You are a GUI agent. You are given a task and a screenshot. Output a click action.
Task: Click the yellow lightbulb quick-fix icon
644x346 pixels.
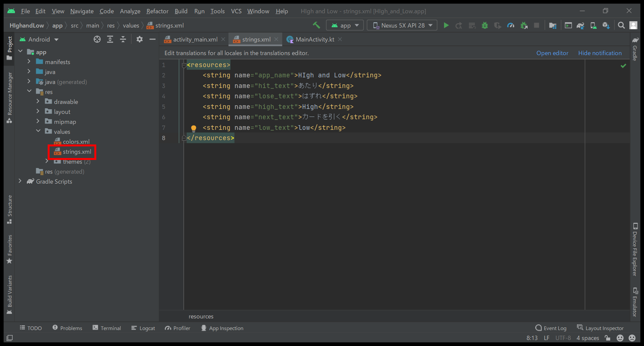point(194,128)
